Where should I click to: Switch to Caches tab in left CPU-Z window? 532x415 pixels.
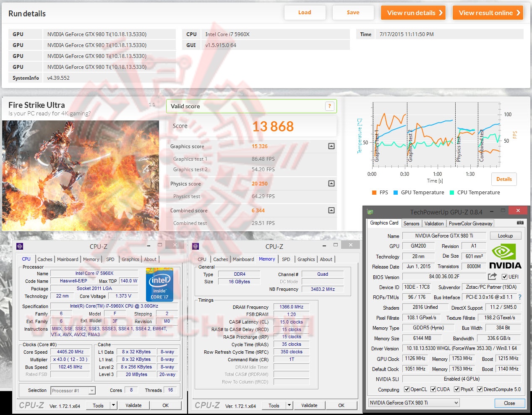(45, 259)
